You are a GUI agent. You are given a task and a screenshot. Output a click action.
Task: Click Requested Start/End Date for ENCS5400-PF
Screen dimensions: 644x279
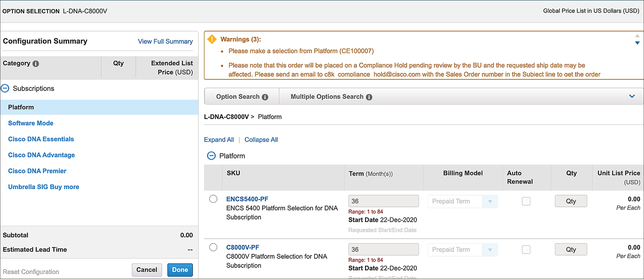(382, 230)
